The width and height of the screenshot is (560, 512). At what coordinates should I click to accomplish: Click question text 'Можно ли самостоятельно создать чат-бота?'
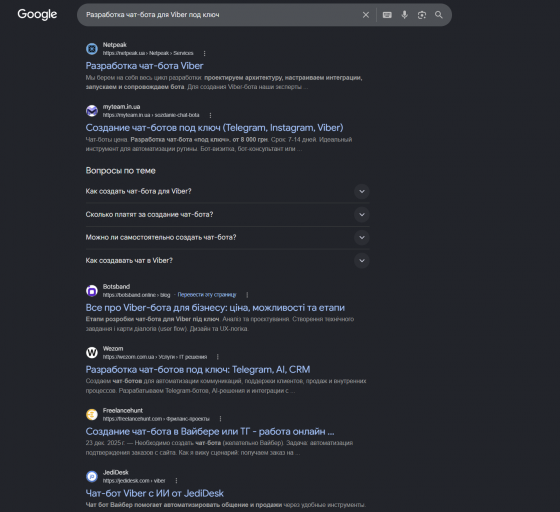point(161,237)
